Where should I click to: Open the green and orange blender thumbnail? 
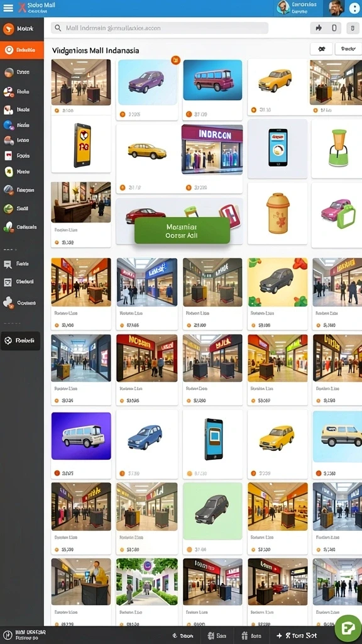click(339, 148)
